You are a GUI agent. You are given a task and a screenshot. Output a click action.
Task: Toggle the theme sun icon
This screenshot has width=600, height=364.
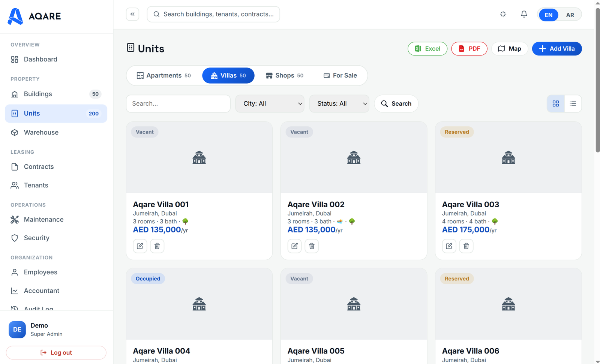tap(503, 14)
